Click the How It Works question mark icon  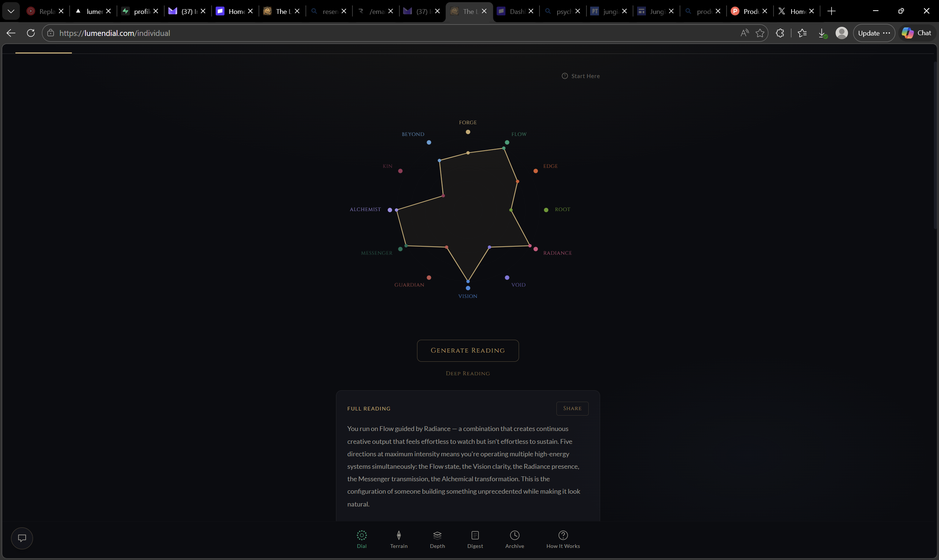pyautogui.click(x=563, y=535)
